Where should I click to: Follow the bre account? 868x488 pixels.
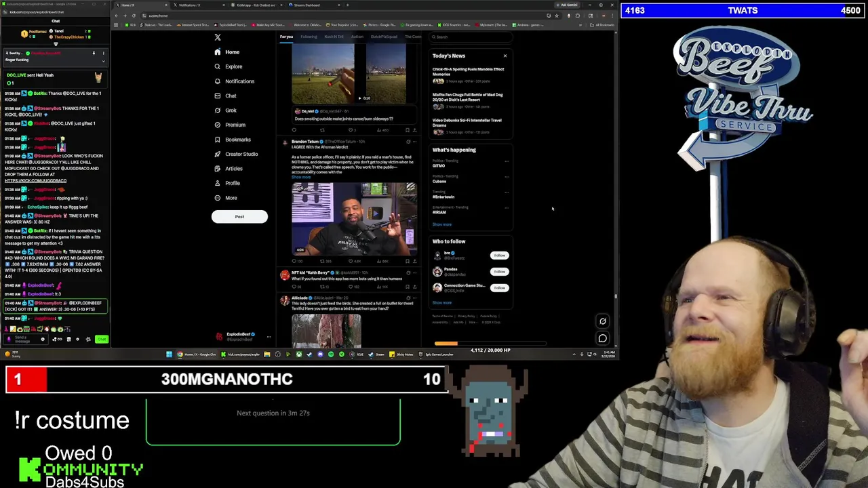point(499,256)
